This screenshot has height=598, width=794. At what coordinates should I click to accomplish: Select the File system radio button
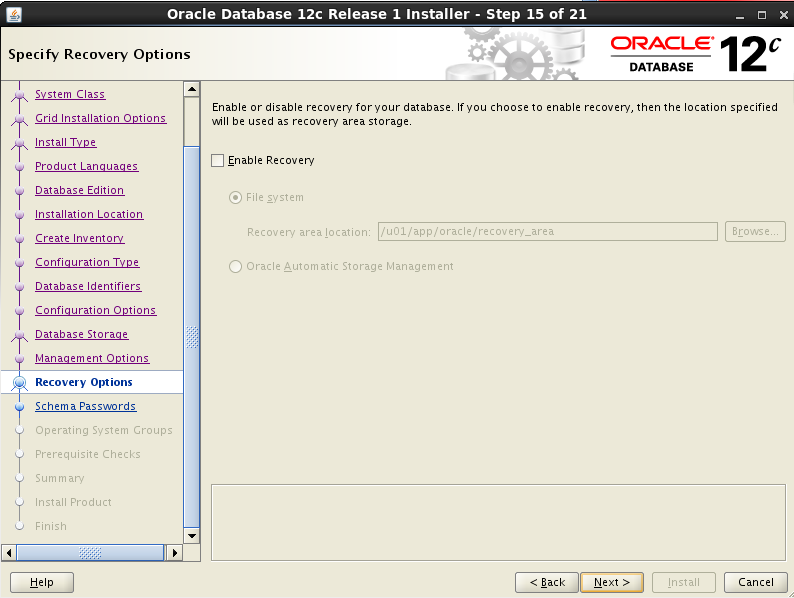pos(235,197)
